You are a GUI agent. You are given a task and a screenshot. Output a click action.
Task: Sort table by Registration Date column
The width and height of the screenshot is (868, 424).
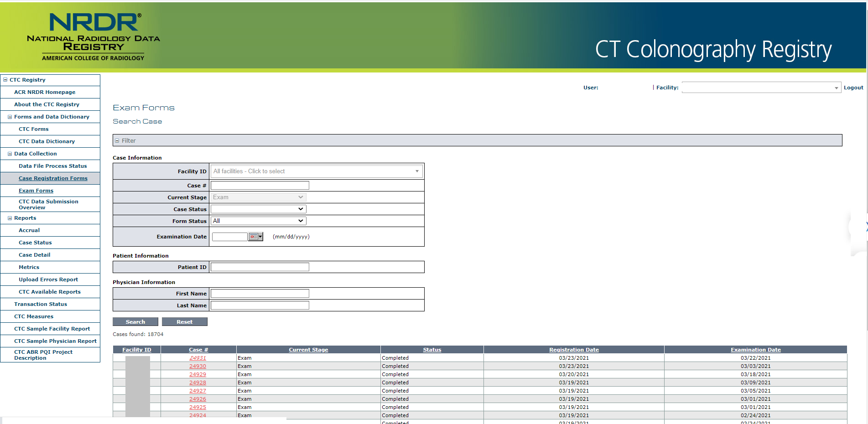click(574, 350)
